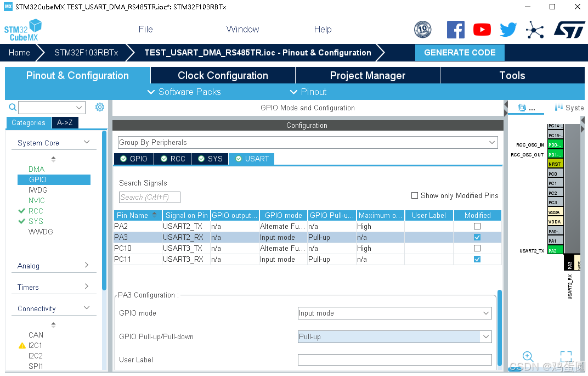Click the search magnifier icon in sidebar
The width and height of the screenshot is (588, 376).
coord(13,108)
